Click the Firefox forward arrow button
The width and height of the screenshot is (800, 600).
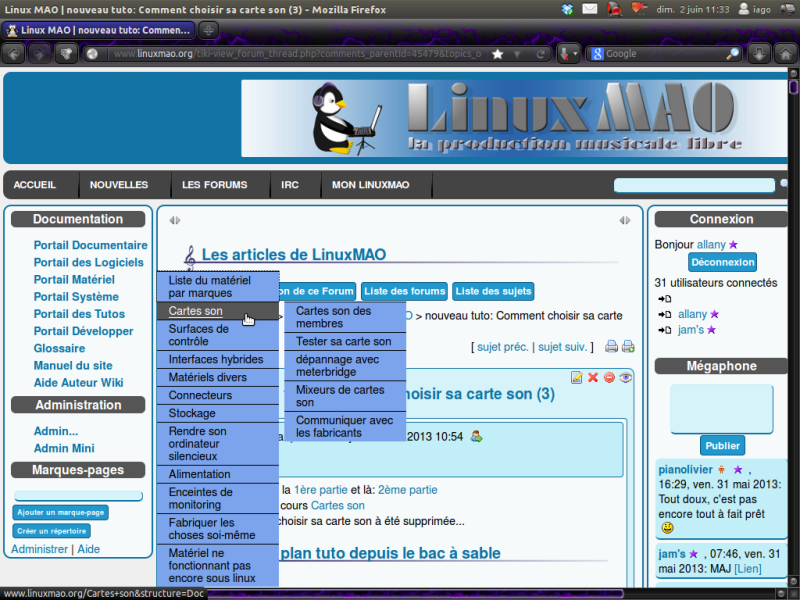pyautogui.click(x=39, y=54)
